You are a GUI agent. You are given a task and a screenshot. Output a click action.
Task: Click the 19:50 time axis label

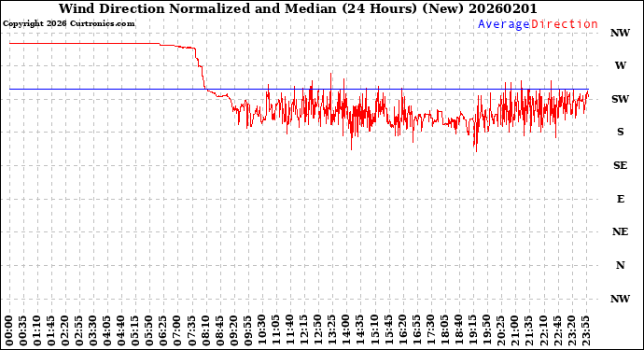[x=486, y=331]
